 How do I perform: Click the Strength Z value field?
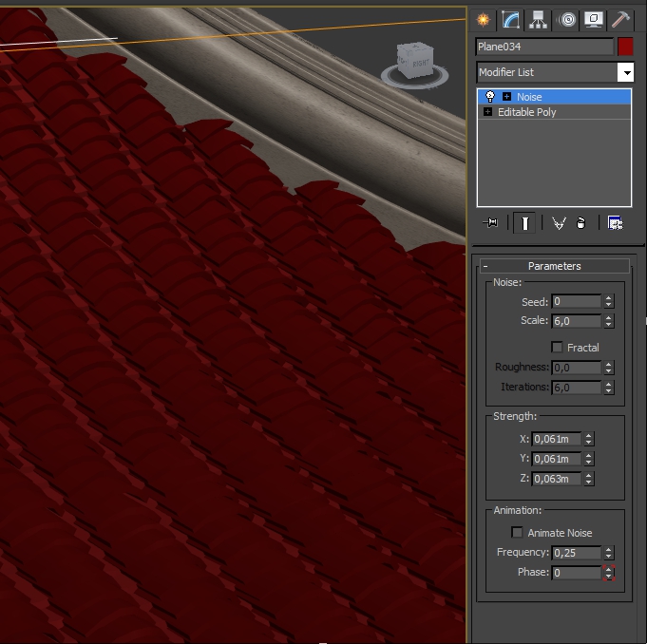point(556,479)
